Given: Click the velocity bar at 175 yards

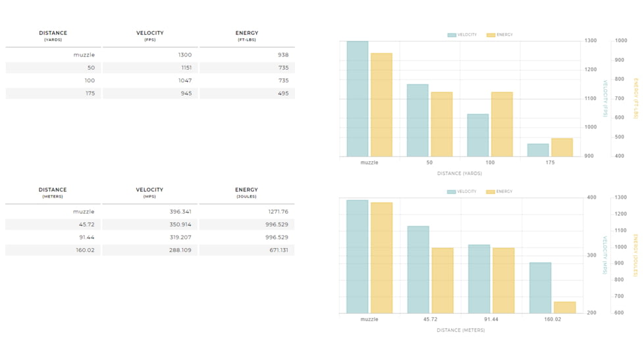Looking at the screenshot, I should click(x=538, y=150).
